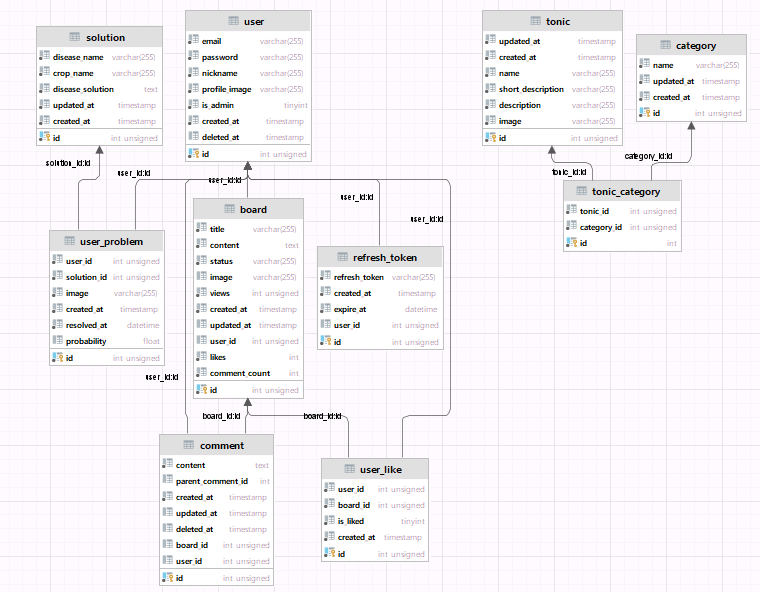The image size is (760, 592).
Task: Click column icon next to parent_comment_id
Action: coord(168,480)
